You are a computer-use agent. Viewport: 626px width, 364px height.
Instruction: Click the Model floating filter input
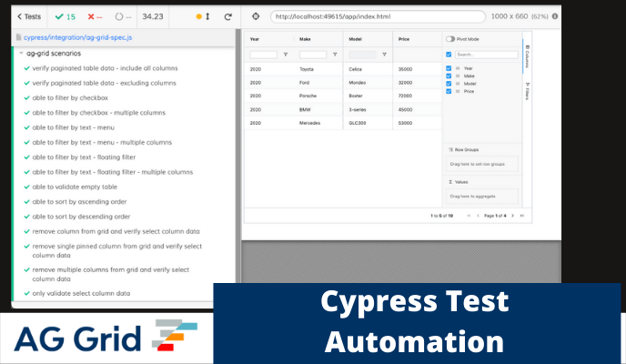(x=362, y=55)
